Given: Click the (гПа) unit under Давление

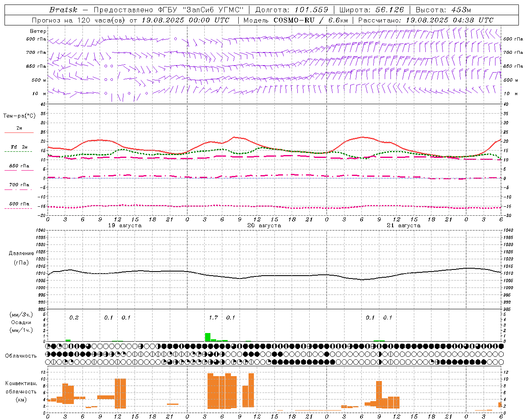Looking at the screenshot, I should coord(21,263).
